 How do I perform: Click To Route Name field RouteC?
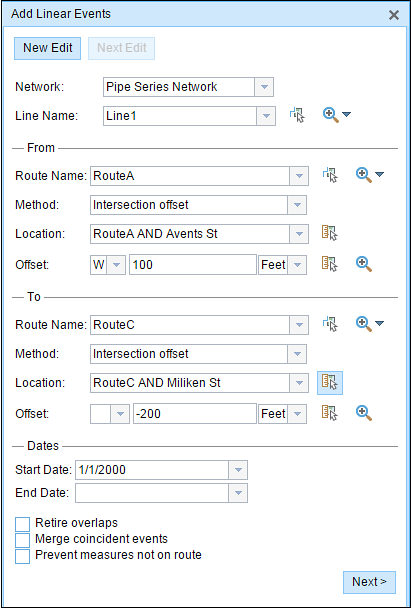click(190, 325)
